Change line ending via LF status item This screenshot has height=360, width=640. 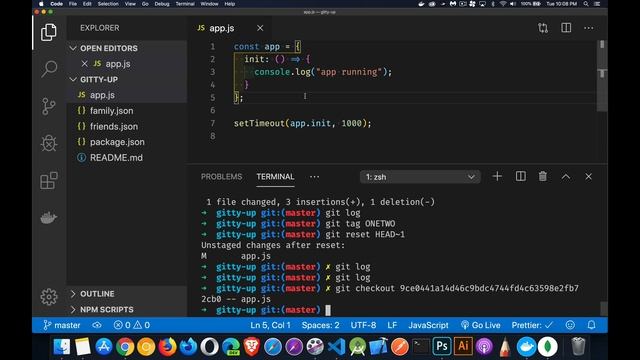[x=392, y=325]
